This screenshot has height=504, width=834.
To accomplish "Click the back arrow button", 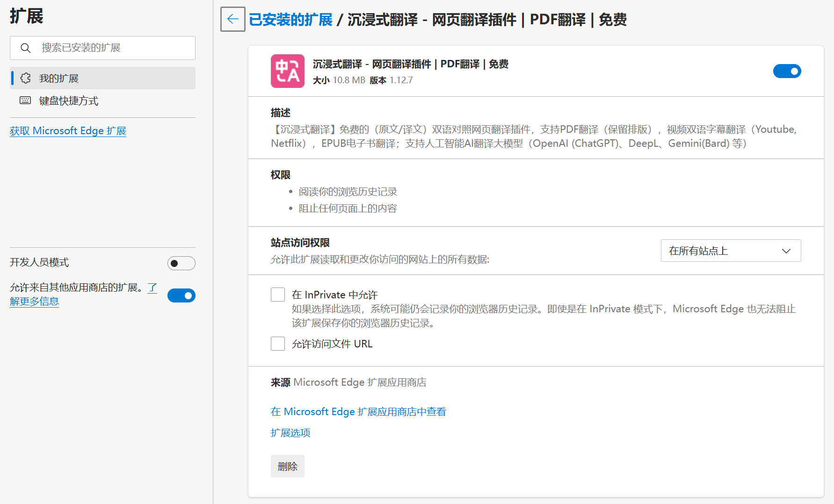I will tap(233, 19).
